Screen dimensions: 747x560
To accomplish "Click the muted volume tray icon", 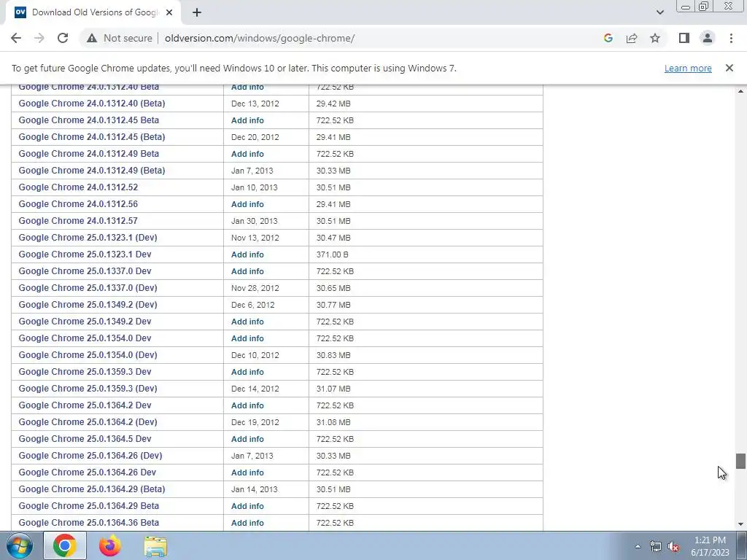I will (x=673, y=547).
